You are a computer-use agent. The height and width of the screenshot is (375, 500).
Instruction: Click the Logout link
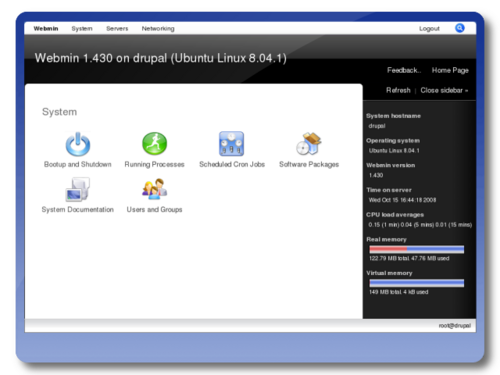tap(429, 29)
